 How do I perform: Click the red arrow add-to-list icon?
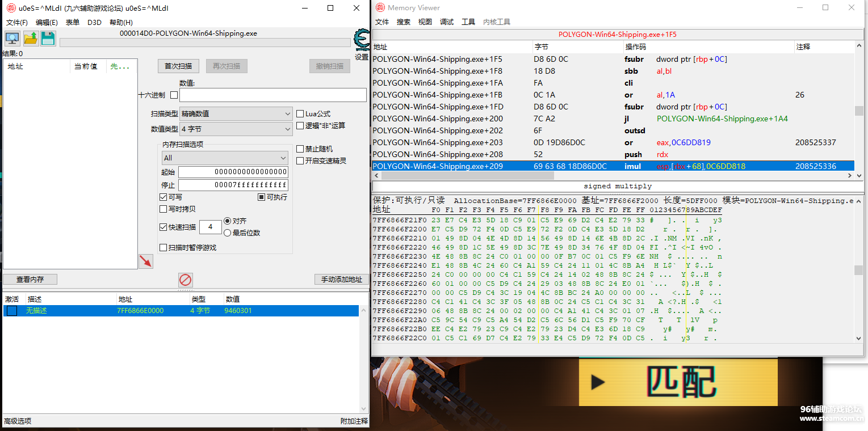(146, 261)
